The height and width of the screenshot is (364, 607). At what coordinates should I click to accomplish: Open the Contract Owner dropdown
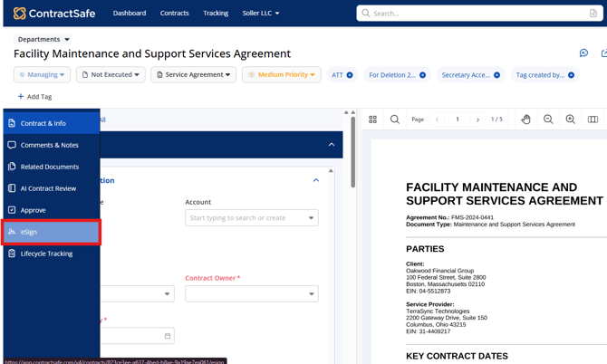point(252,293)
